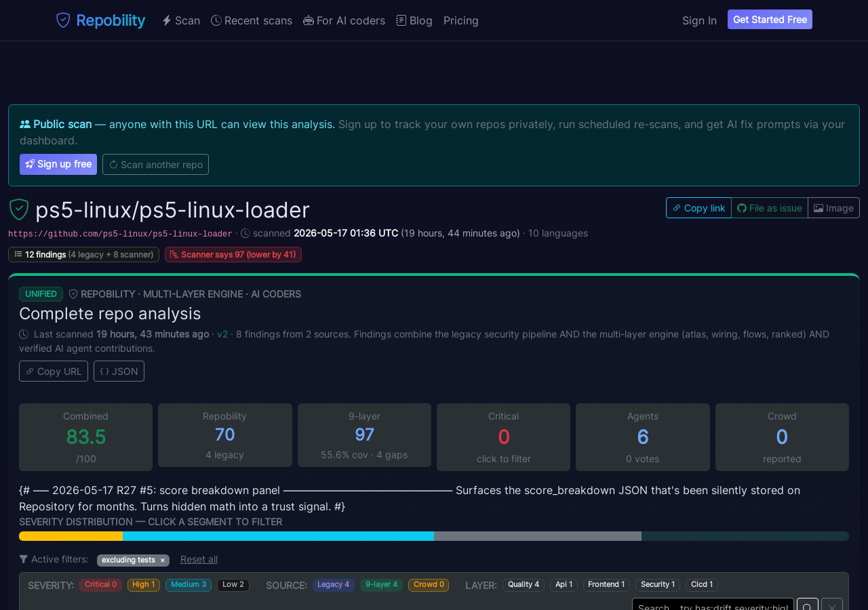Image resolution: width=868 pixels, height=610 pixels.
Task: Click the Public scan heading text
Action: click(62, 124)
